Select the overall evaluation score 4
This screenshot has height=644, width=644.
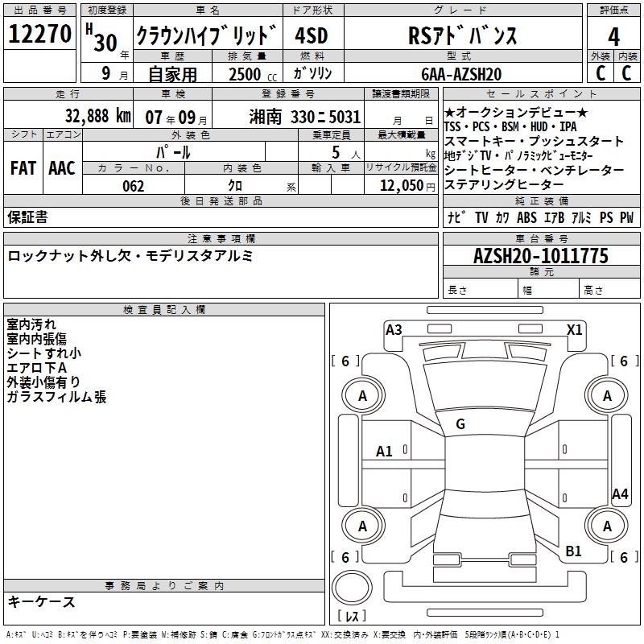coord(613,36)
